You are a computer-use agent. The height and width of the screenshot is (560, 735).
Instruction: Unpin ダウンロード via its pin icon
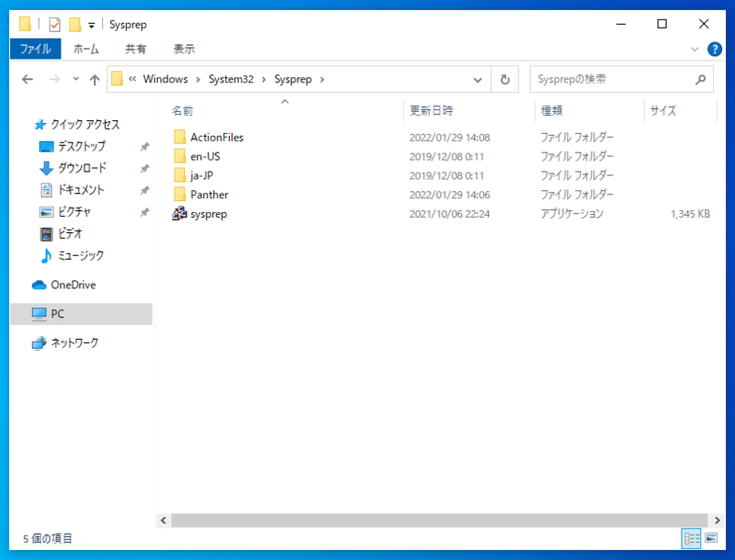[x=144, y=168]
